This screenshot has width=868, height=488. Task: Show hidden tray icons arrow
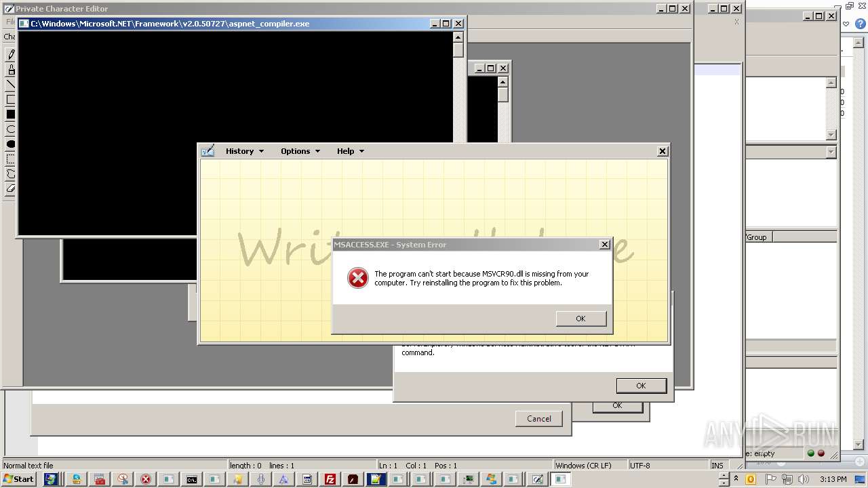(736, 479)
